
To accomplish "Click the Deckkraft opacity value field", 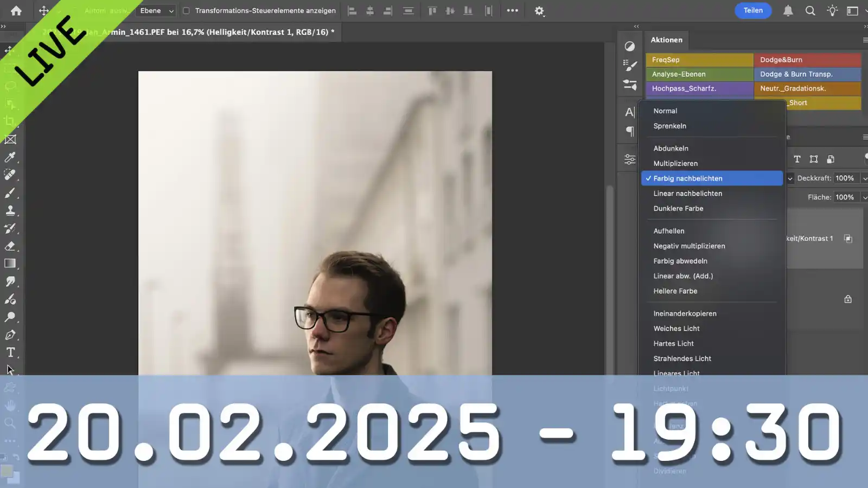I will click(x=846, y=178).
